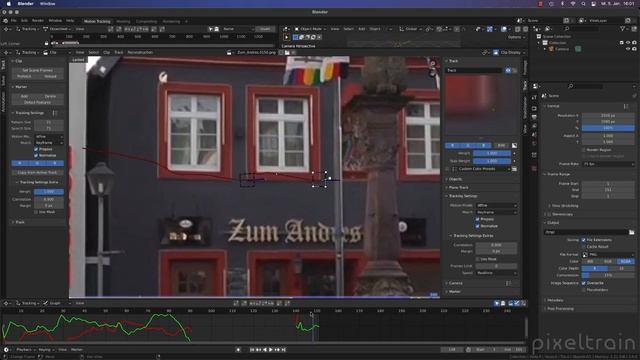Toggle Normalize checkbox in left panel

pos(36,156)
